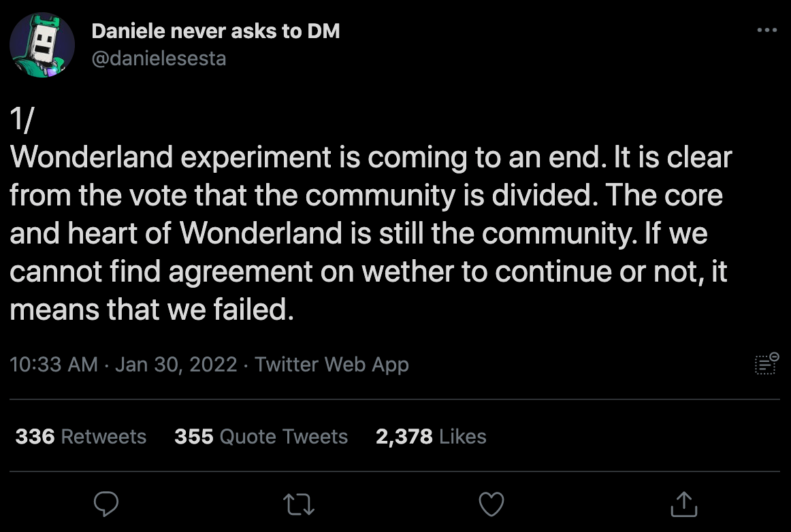This screenshot has height=532, width=791.
Task: Click the Jan 30, 2022 date
Action: point(176,365)
